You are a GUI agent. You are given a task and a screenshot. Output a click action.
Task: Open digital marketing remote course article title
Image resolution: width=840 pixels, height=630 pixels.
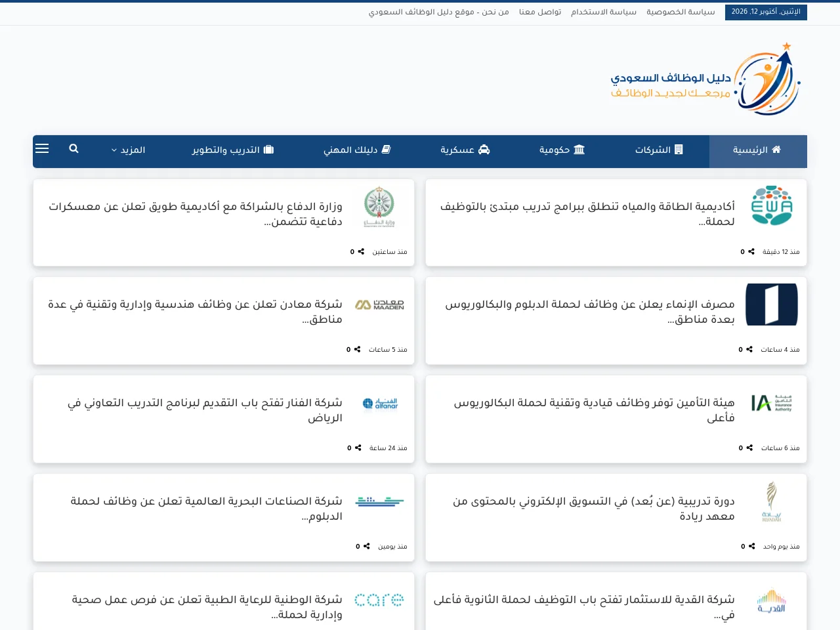(593, 509)
